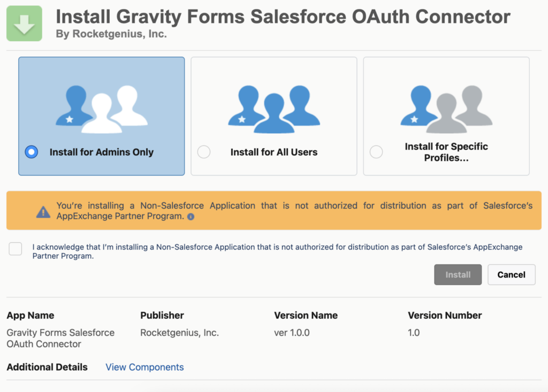
Task: Click the Additional Details label
Action: click(x=47, y=367)
